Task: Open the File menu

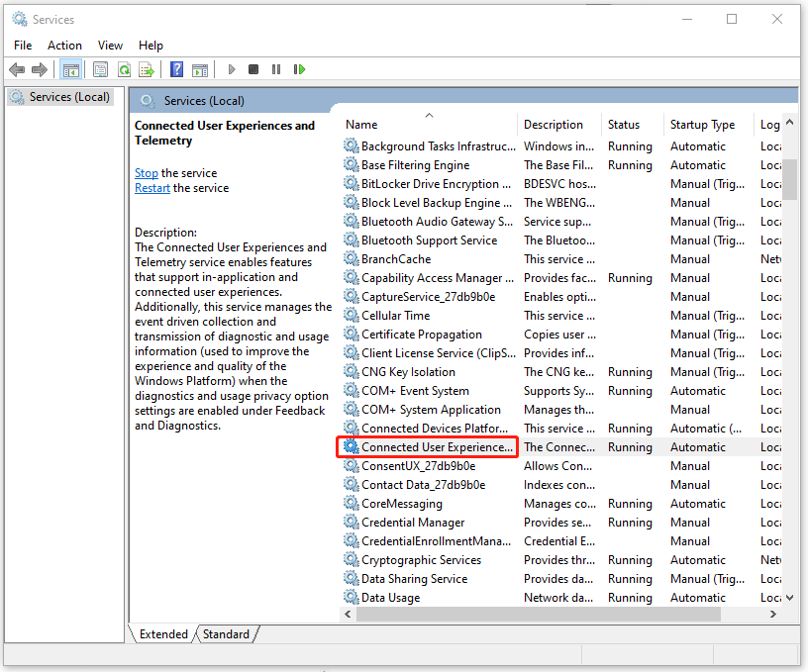Action: click(23, 46)
